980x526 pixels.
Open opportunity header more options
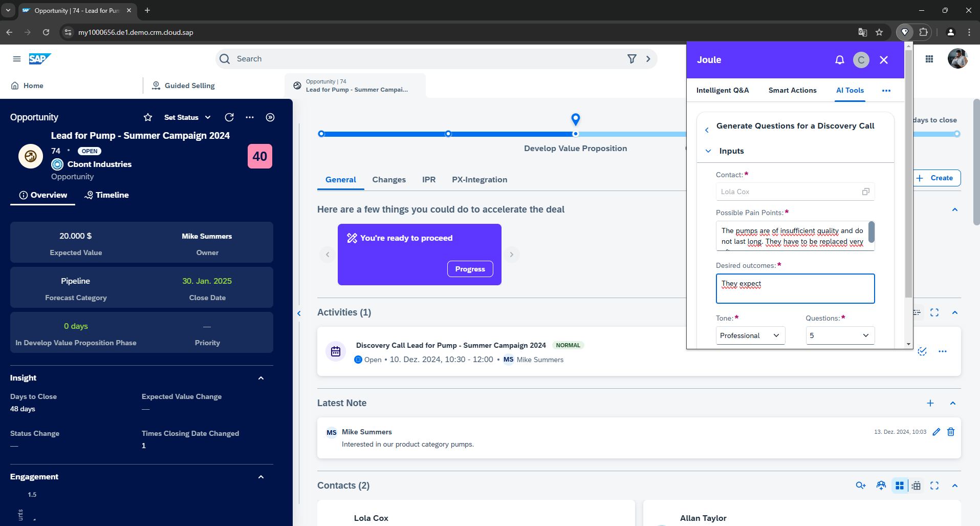(x=250, y=117)
